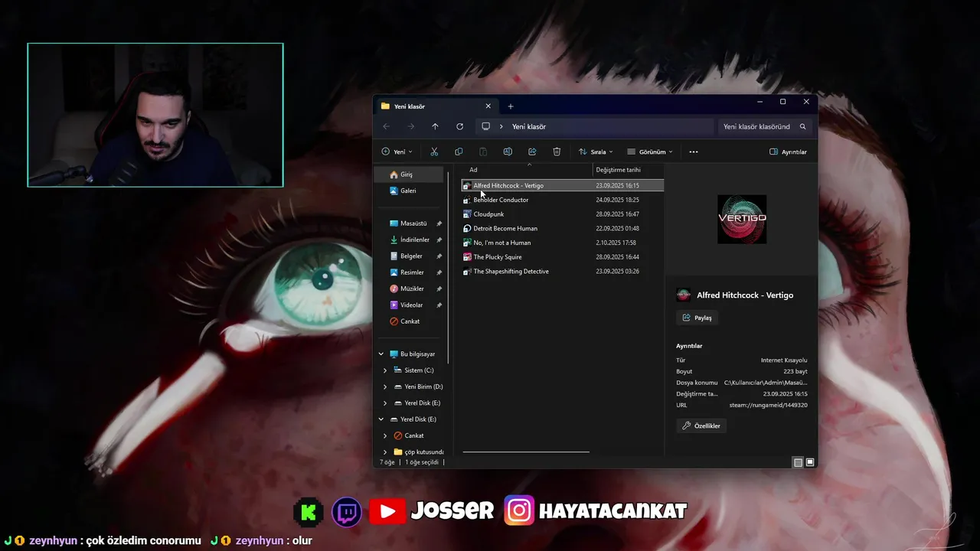Click the navigation pane vertical scrollbar
The height and width of the screenshot is (551, 980).
[448, 268]
